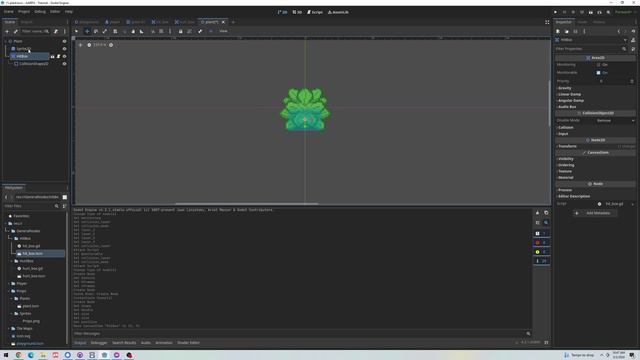640x360 pixels.
Task: Click the lock selected node toolbar icon
Action: pyautogui.click(x=180, y=31)
